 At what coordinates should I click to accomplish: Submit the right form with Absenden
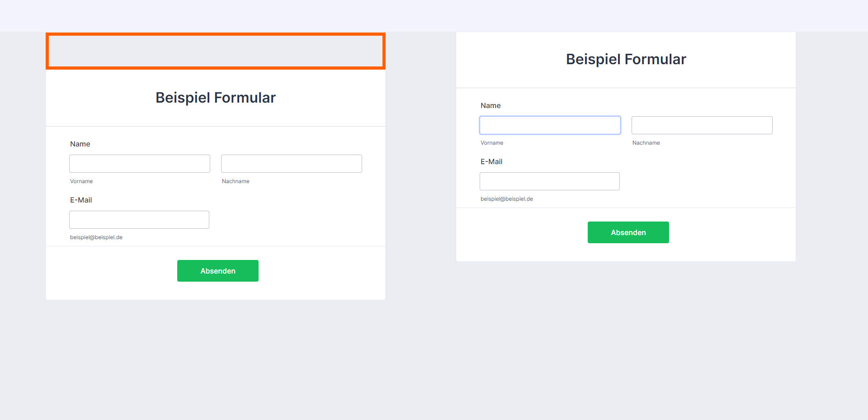(628, 232)
